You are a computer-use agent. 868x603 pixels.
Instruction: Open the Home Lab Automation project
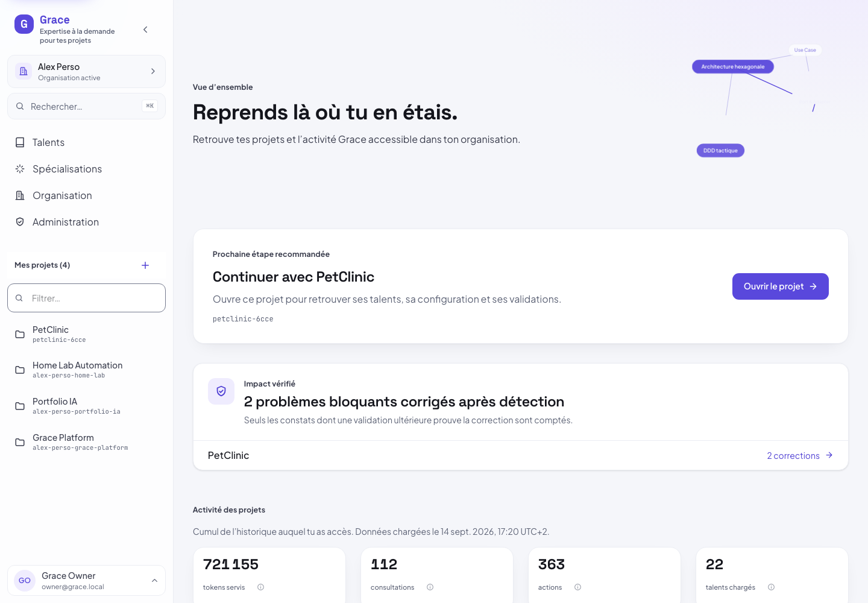click(x=86, y=370)
